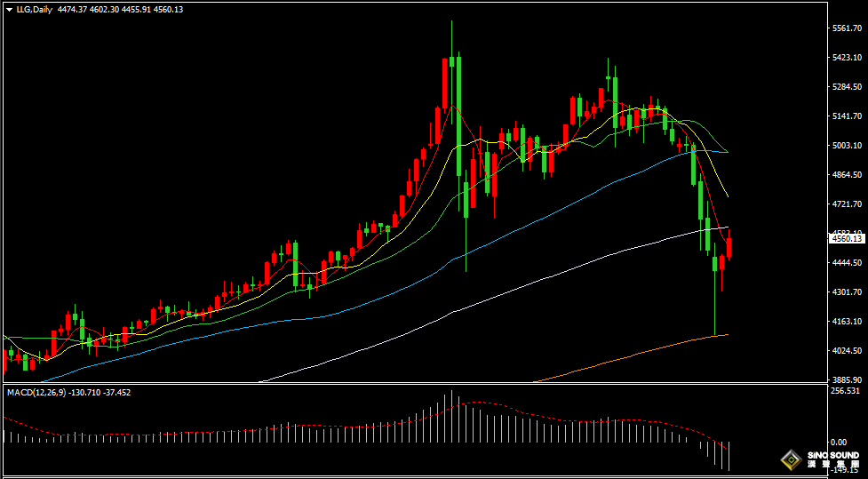868x479 pixels.
Task: Click the OHLC closing value 4560.13 in header
Action: tap(167, 9)
